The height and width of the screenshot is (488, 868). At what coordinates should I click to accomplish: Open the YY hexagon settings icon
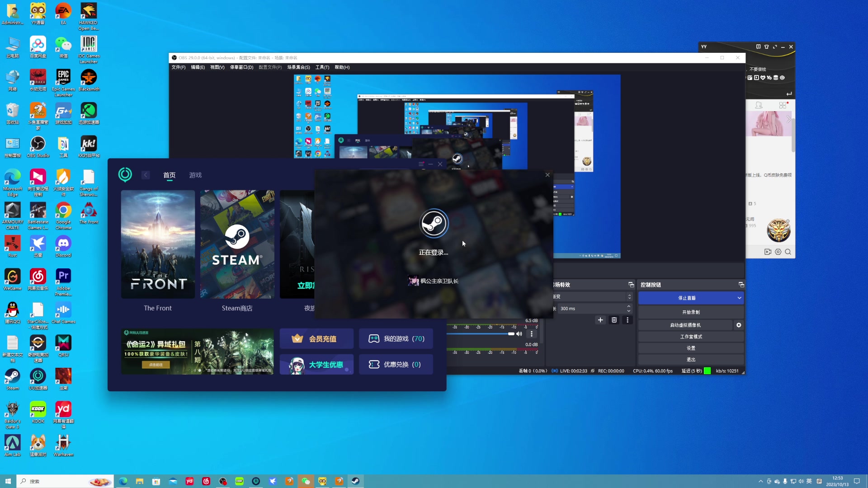(x=778, y=252)
